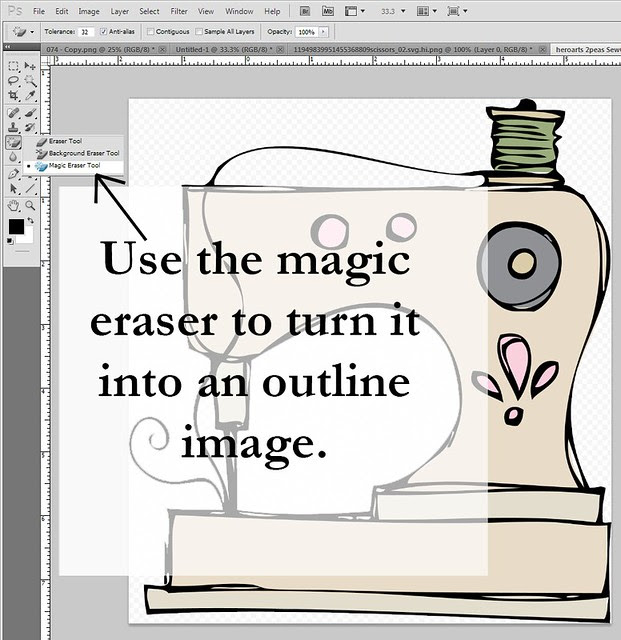Select the Eyedropper tool

pos(30,96)
